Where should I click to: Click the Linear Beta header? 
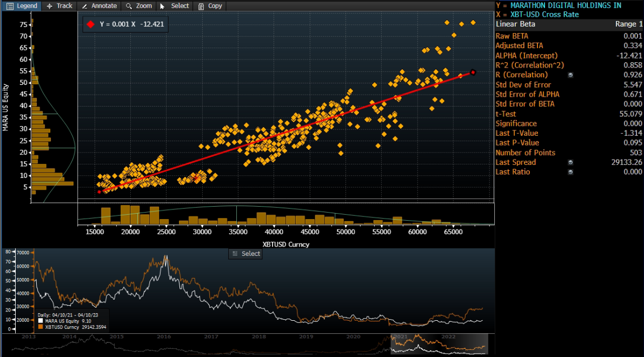tap(515, 24)
